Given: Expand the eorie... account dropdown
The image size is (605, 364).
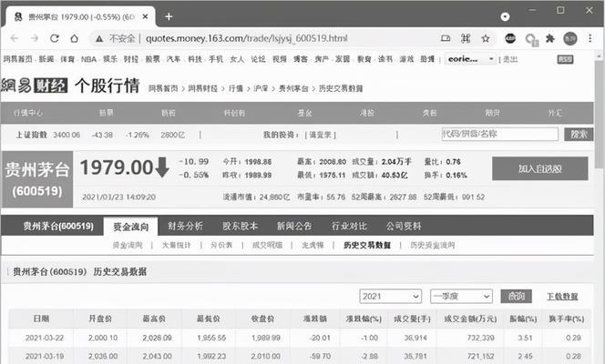Looking at the screenshot, I should point(470,59).
